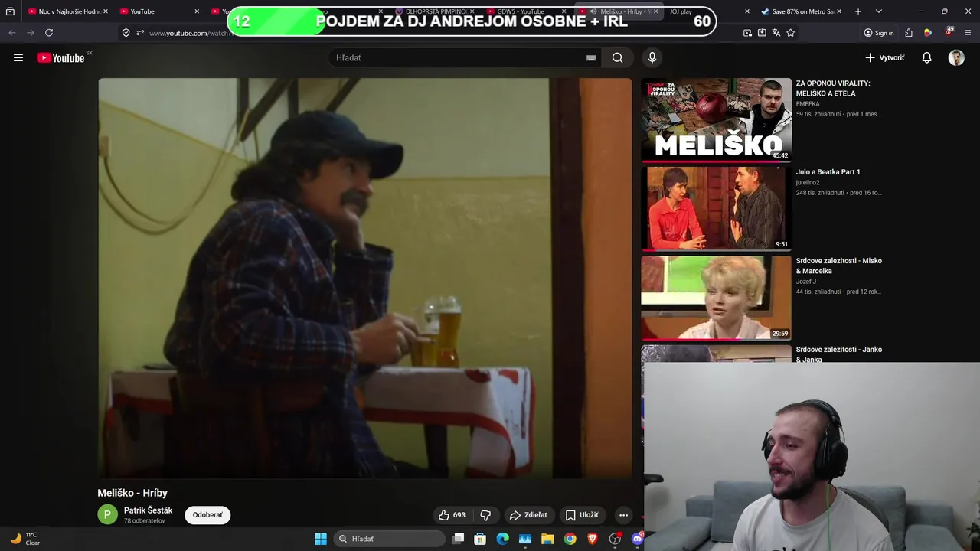Open a new browser tab
The image size is (980, 551).
(858, 11)
